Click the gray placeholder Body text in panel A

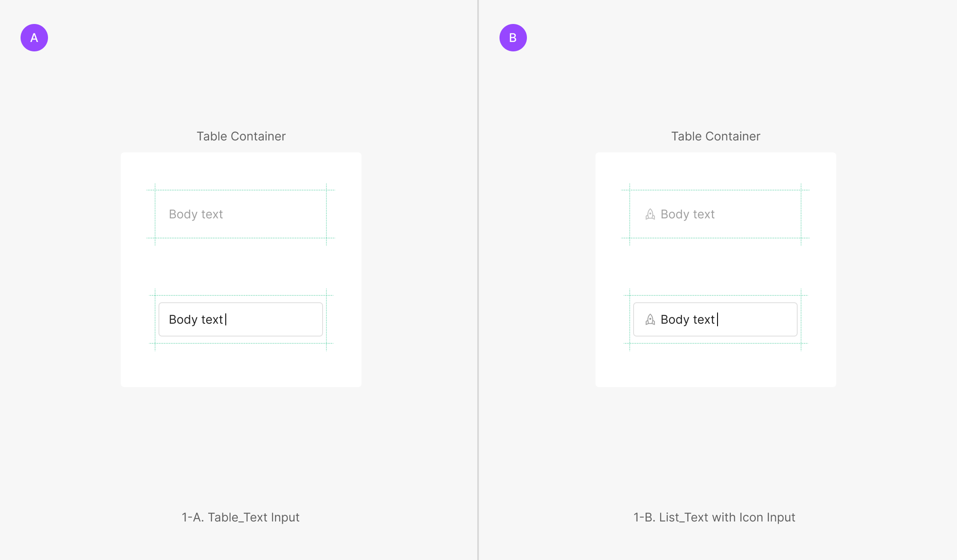click(196, 214)
